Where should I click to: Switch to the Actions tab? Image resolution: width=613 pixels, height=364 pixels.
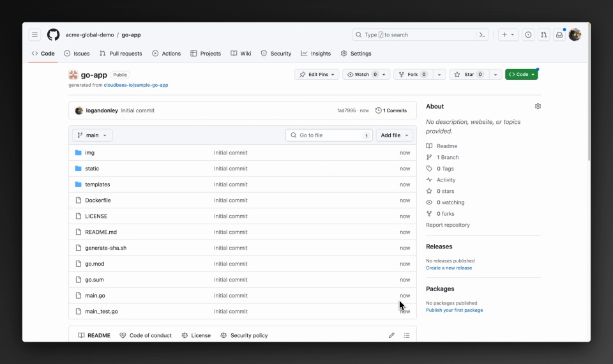[166, 54]
